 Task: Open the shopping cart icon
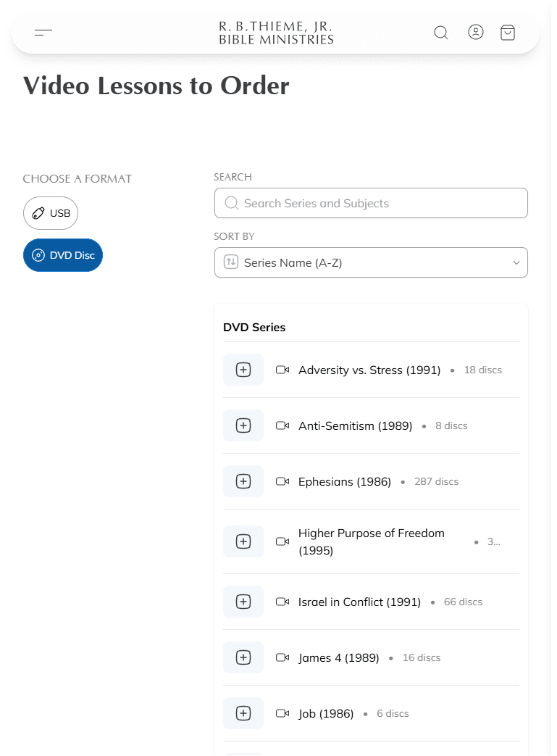tap(508, 33)
